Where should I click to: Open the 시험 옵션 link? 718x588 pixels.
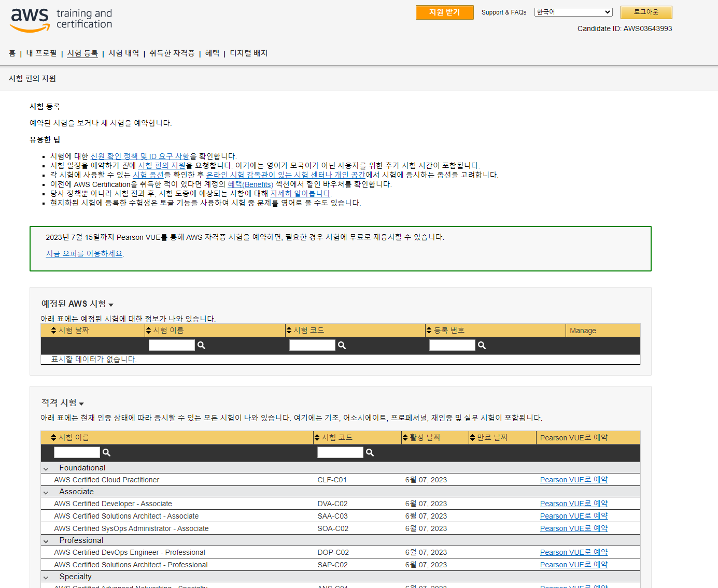coord(148,175)
